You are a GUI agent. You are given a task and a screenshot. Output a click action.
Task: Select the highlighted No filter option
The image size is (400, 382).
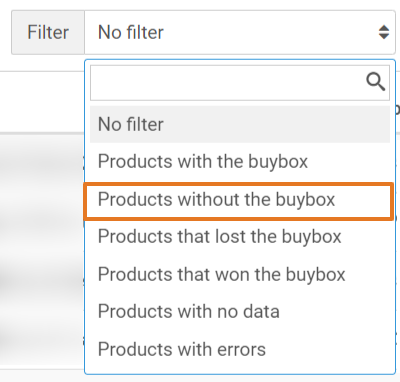point(240,124)
